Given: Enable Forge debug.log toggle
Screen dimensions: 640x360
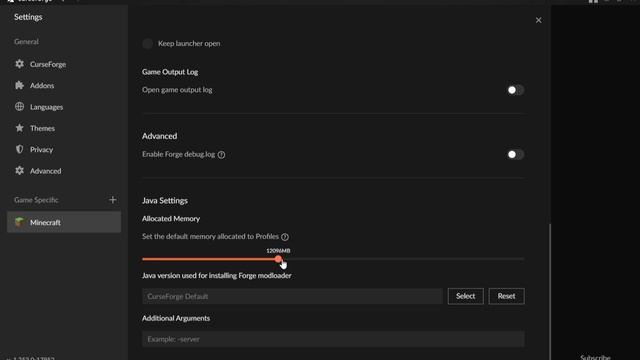Looking at the screenshot, I should tap(515, 154).
